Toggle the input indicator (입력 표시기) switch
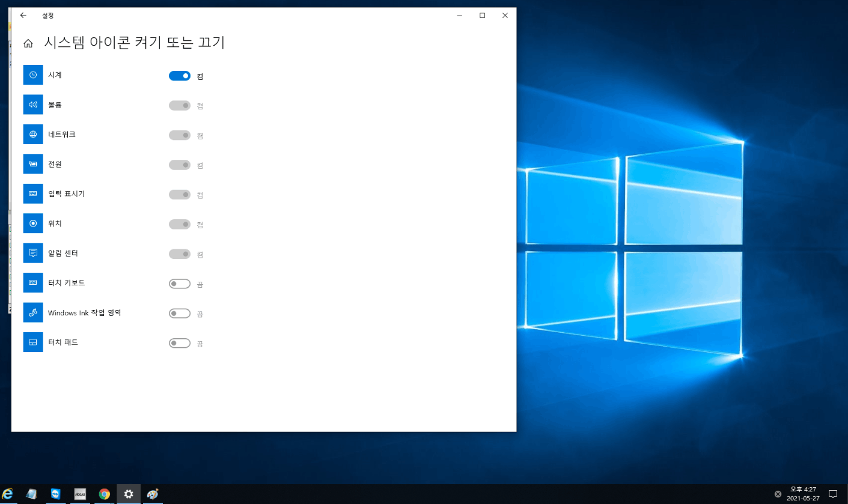 (180, 194)
